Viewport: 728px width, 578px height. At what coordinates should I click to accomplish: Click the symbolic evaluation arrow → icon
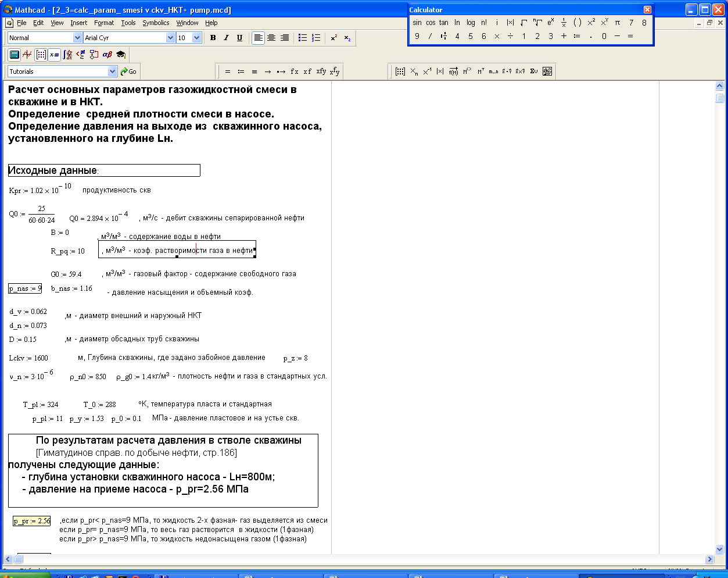click(x=268, y=72)
